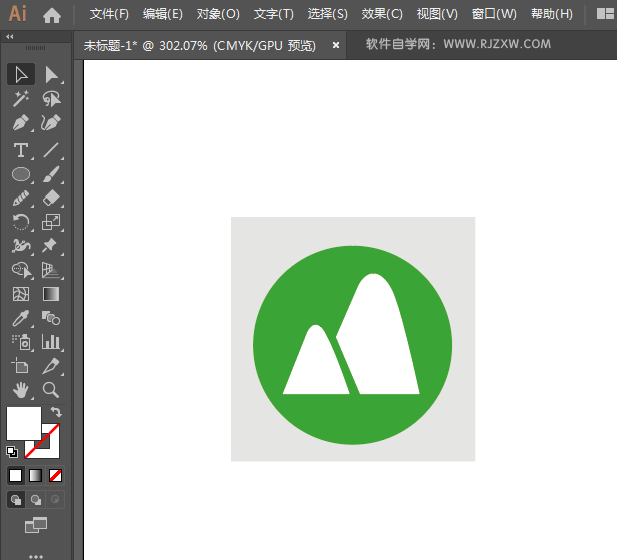Open the 文件(F) menu

click(109, 14)
